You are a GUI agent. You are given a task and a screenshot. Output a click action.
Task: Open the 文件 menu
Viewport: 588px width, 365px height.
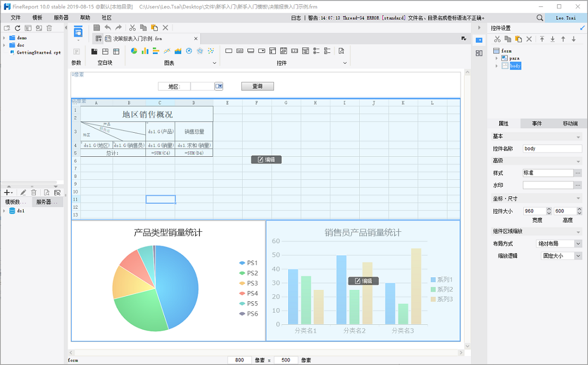pos(16,18)
